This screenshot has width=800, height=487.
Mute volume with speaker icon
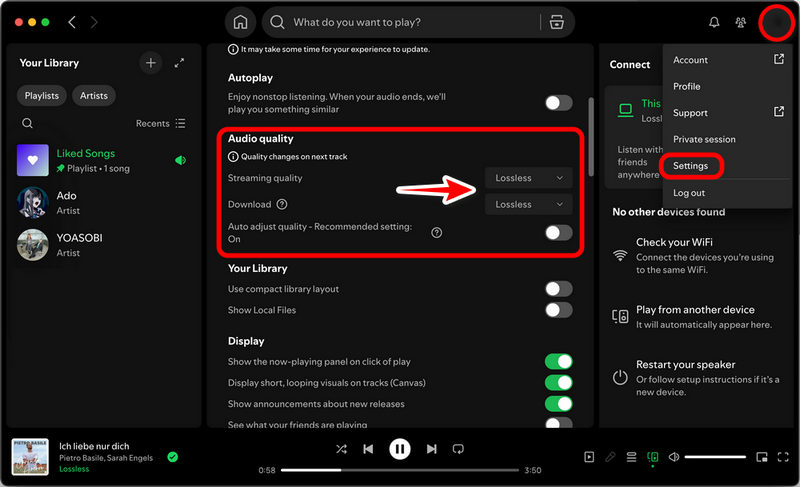click(673, 457)
